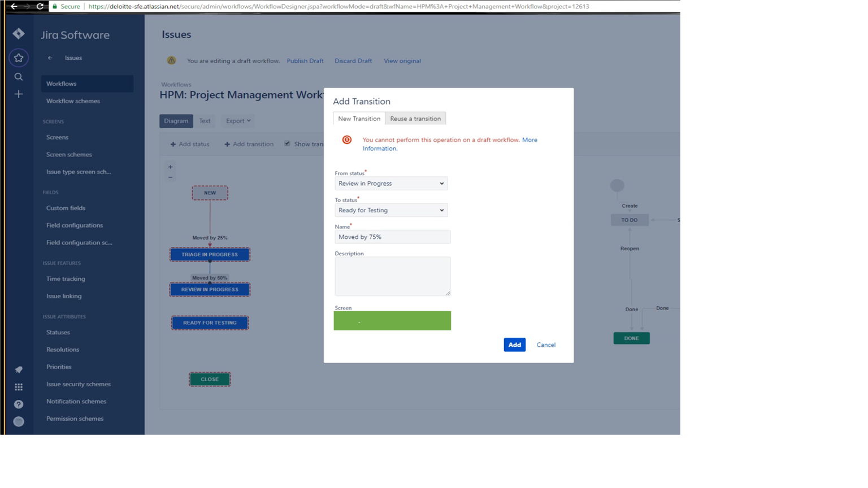The height and width of the screenshot is (488, 868).
Task: Click the secure padlock icon in address bar
Action: pos(55,6)
